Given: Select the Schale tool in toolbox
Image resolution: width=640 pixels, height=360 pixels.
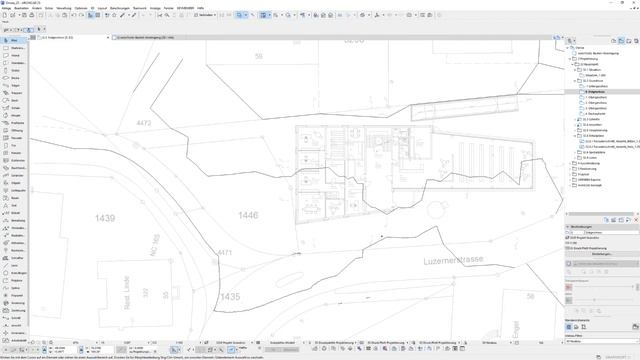Looking at the screenshot, I should coord(13,108).
